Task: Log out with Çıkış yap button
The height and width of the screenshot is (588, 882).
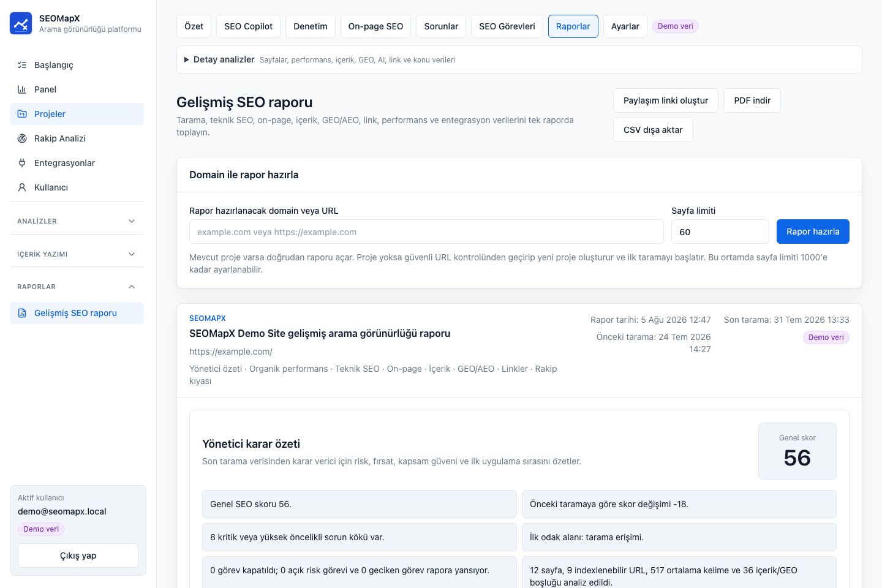Action: tap(78, 556)
